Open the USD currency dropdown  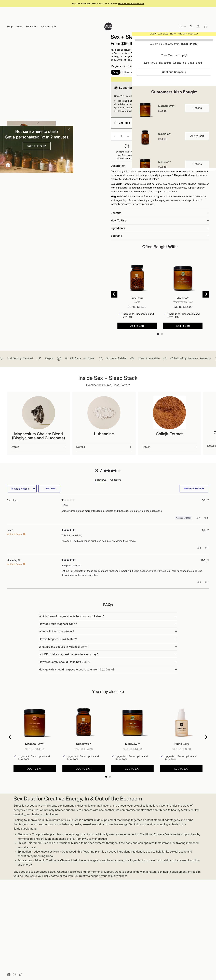[x=182, y=27]
